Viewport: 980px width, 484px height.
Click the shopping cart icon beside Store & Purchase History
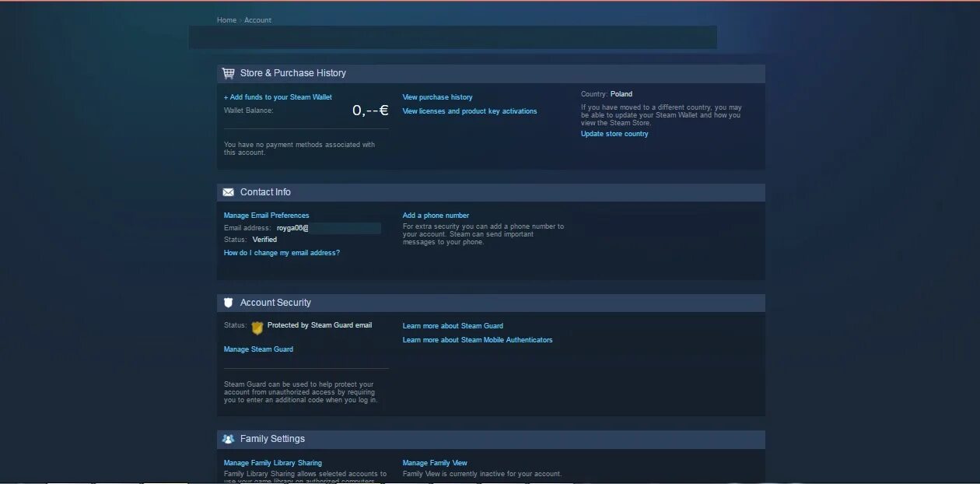228,73
